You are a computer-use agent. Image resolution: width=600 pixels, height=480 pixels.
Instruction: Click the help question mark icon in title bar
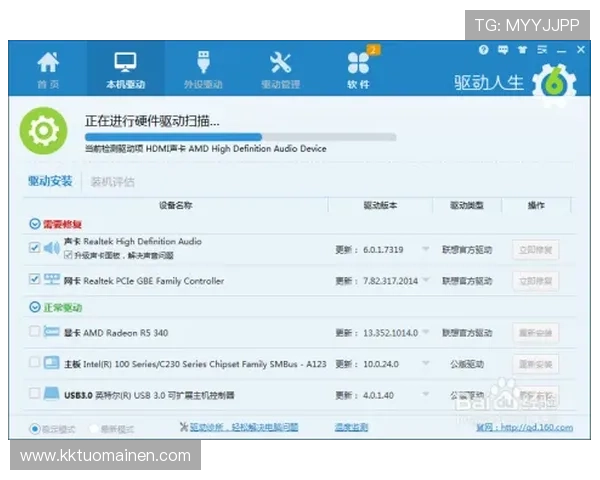coord(483,50)
